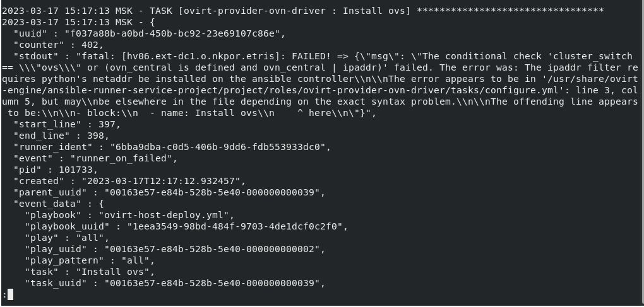Click the terminal cursor block after the colon
This screenshot has height=307, width=644.
pyautogui.click(x=10, y=294)
